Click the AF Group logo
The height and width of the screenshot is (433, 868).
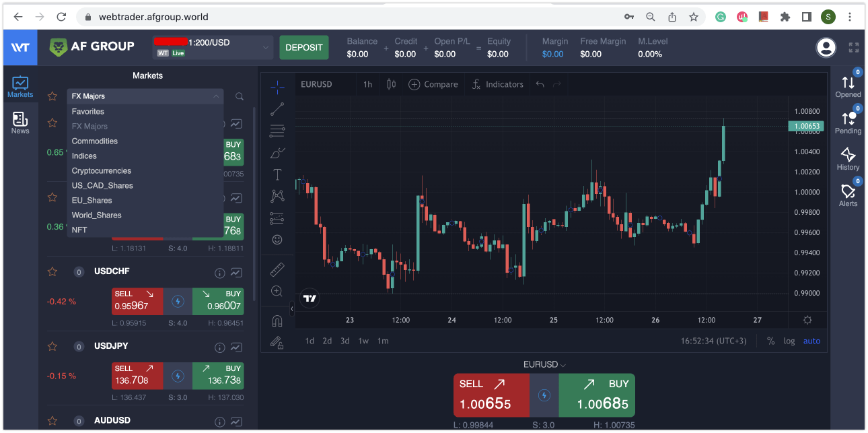[x=92, y=46]
